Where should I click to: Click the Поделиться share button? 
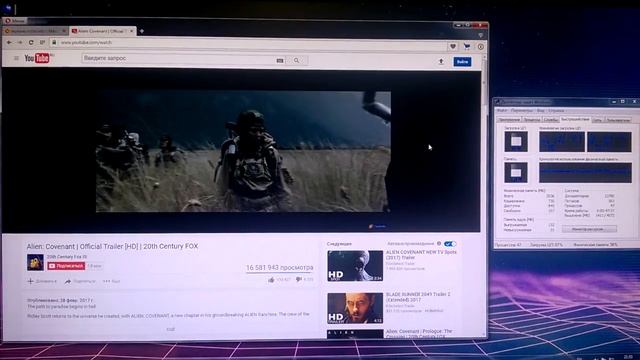(x=80, y=281)
